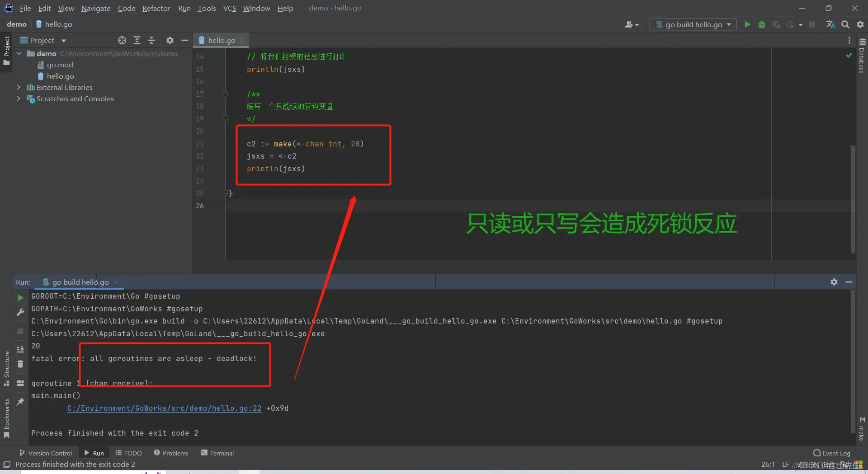Minimize the Run tool window
The image size is (868, 474).
pos(849,282)
